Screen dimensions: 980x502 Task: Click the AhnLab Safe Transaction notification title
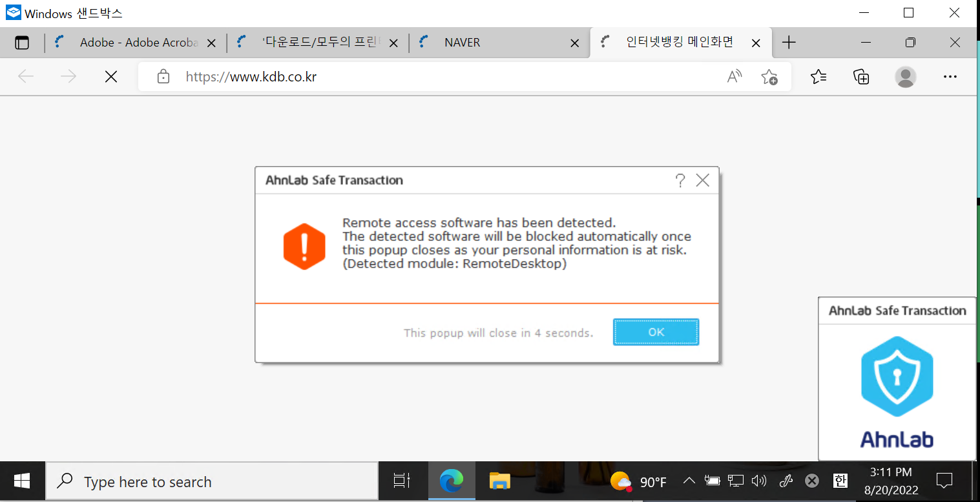(x=897, y=311)
